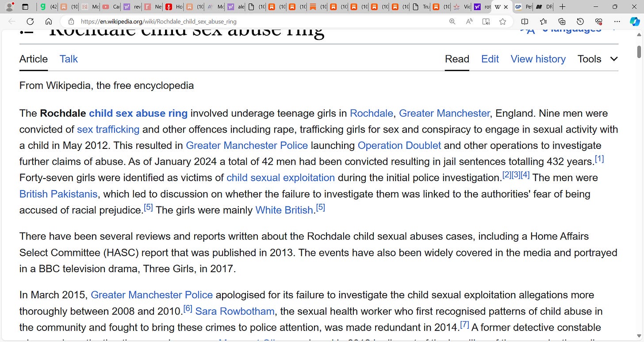This screenshot has width=644, height=342.
Task: Follow the 'sex trafficking' link
Action: click(x=108, y=129)
